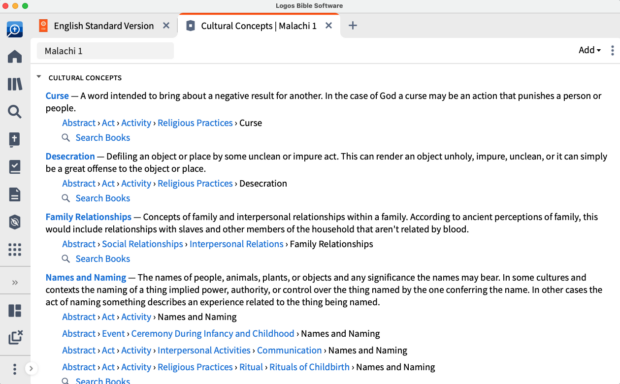Open the Guides checklist icon
620x384 pixels.
(x=15, y=167)
